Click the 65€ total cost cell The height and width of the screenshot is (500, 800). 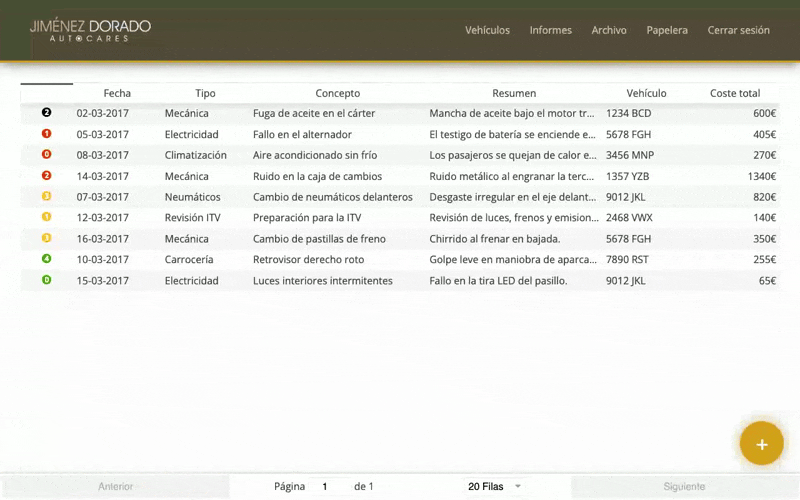[x=767, y=281]
